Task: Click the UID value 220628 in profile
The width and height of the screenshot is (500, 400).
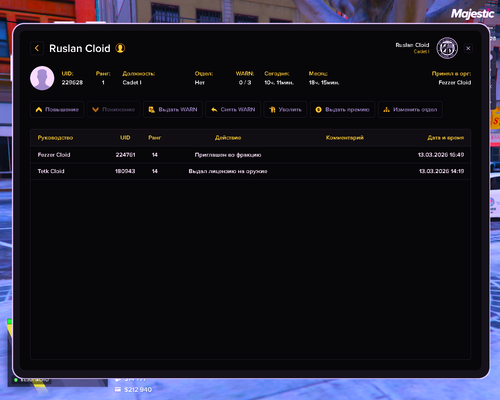Action: [x=72, y=82]
